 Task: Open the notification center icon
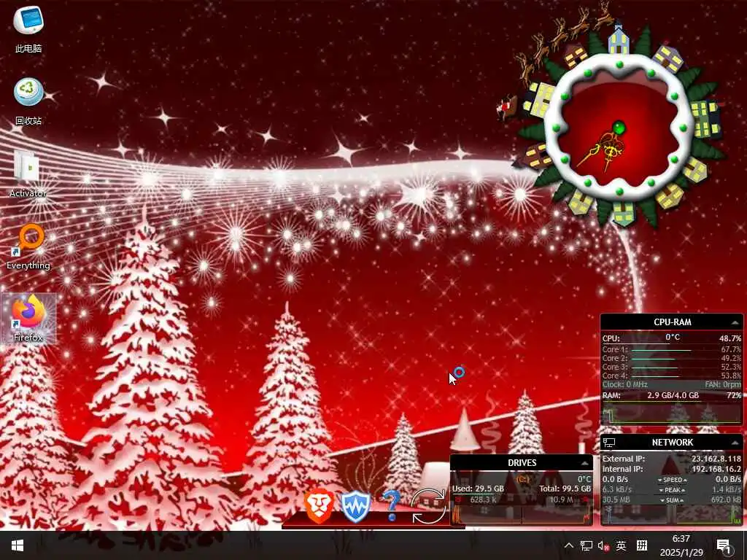[724, 546]
